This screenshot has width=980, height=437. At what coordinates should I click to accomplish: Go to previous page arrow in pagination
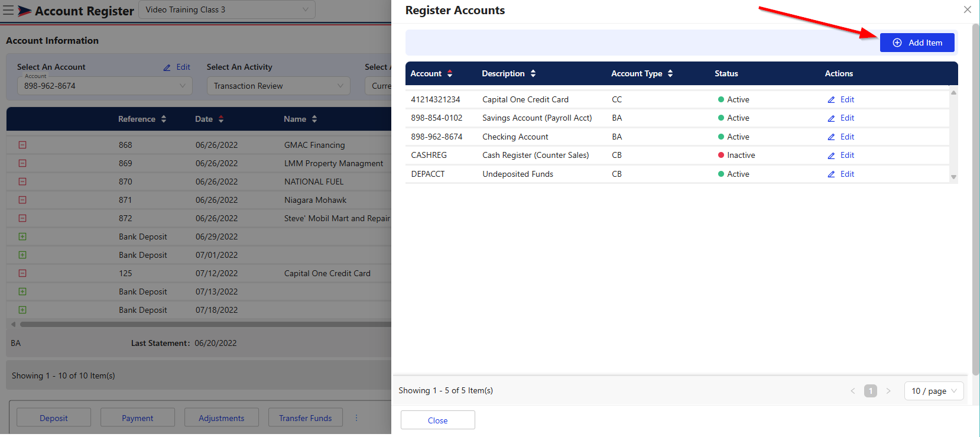coord(852,391)
